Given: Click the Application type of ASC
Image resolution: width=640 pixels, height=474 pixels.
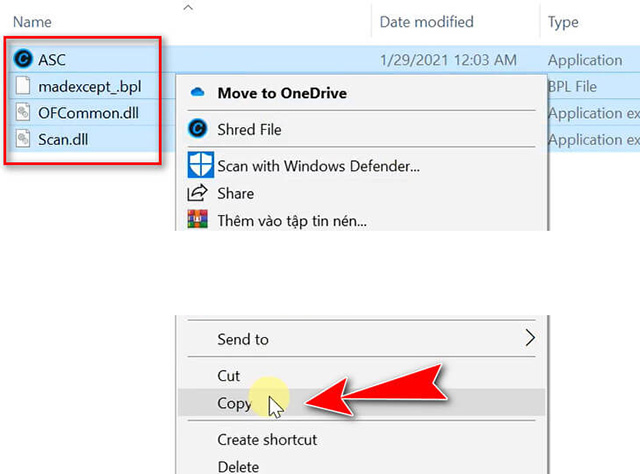Looking at the screenshot, I should click(x=585, y=60).
